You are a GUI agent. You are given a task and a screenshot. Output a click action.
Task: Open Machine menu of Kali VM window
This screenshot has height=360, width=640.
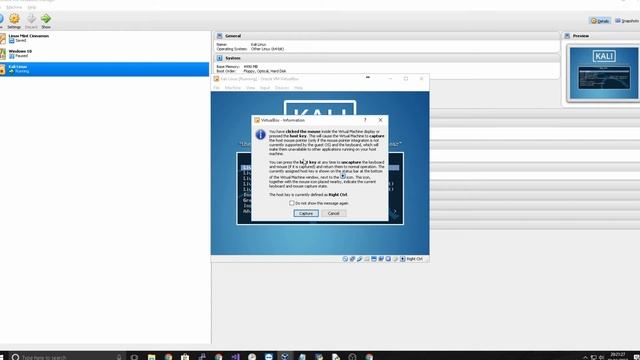point(233,88)
